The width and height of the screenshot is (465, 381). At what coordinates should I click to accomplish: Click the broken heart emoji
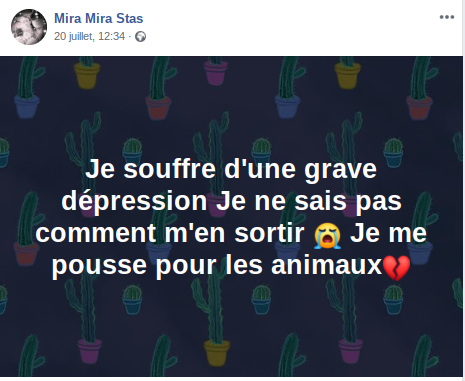(x=397, y=268)
